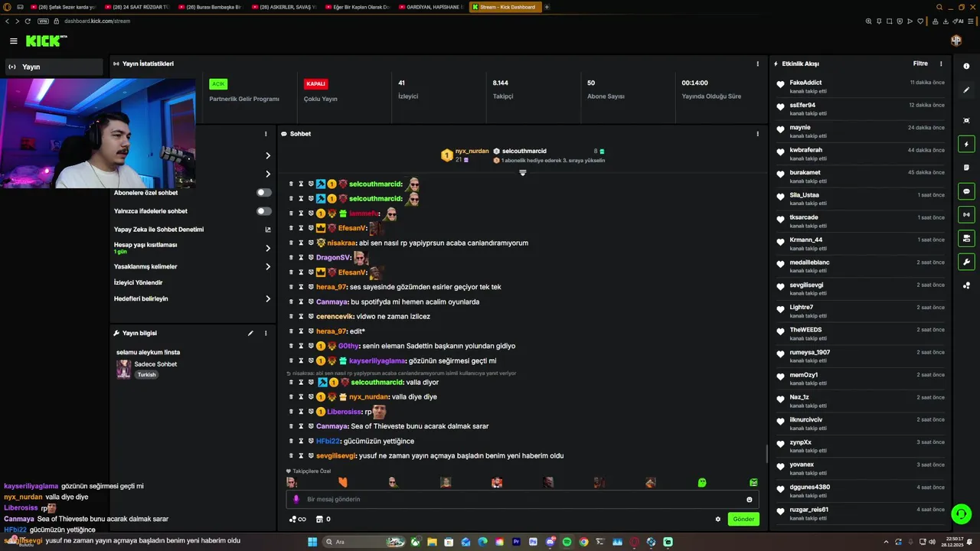Open selcouthmarcid's name in the pinned leaderboard
Viewport: 980px width, 551px height.
point(524,151)
